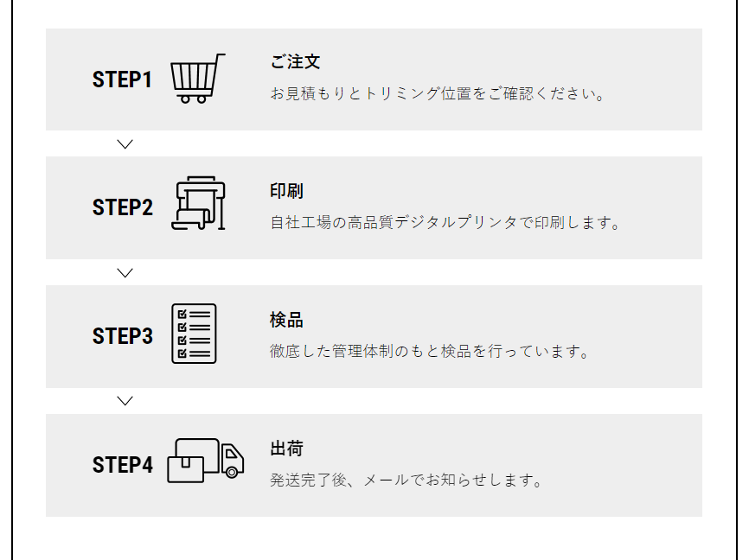Click the digital printer icon in STEP2
This screenshot has width=749, height=560.
click(x=199, y=205)
